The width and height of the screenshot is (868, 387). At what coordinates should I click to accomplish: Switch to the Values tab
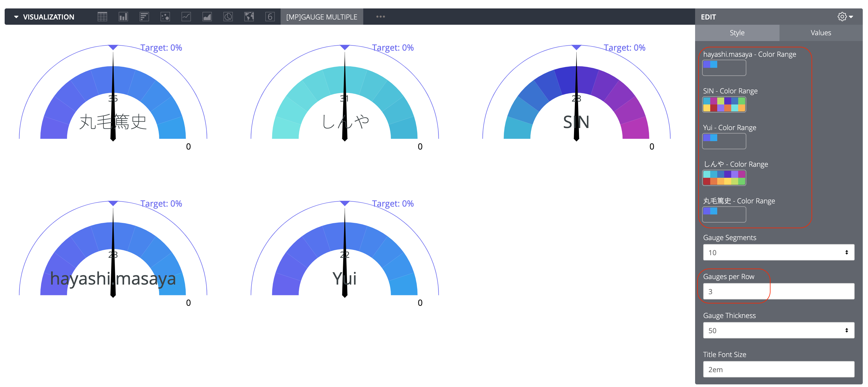[x=821, y=33]
